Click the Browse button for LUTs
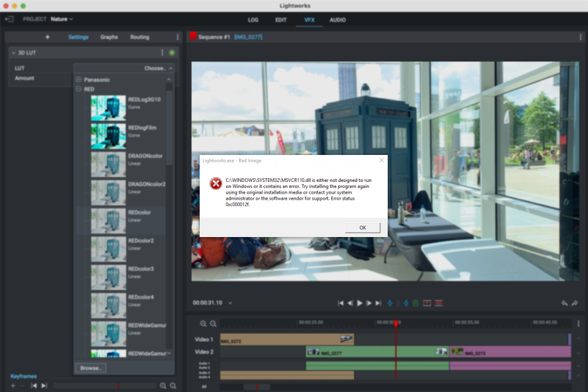Screen dimensions: 588x392 tap(91, 368)
